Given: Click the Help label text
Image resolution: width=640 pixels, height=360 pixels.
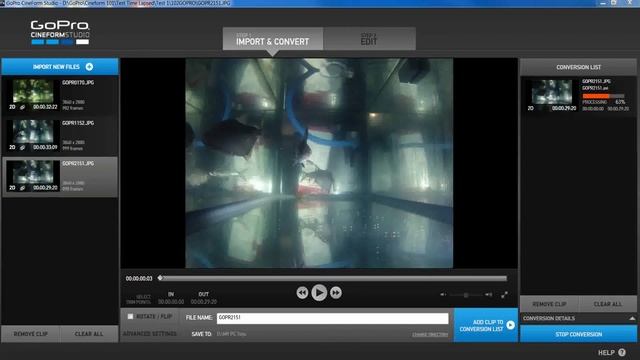Looking at the screenshot, I should 606,353.
